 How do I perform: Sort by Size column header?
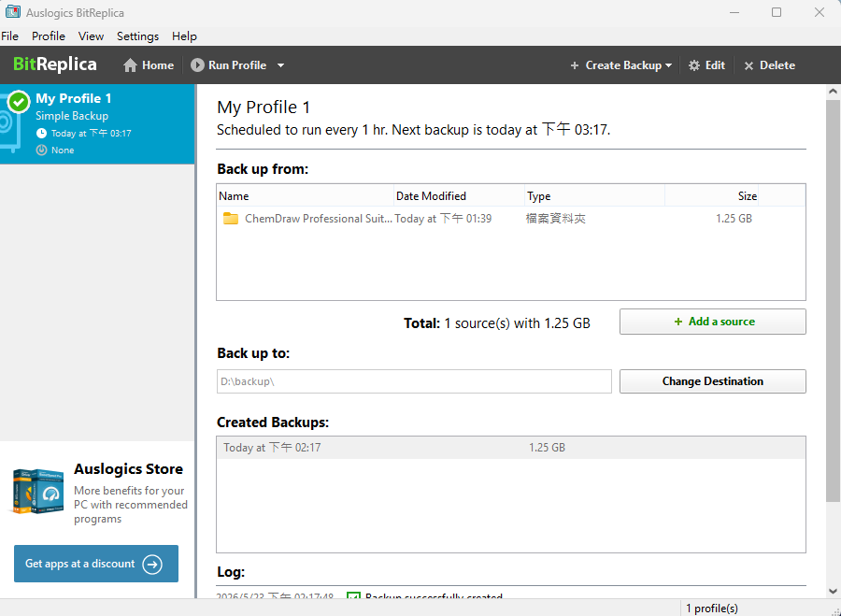711,196
